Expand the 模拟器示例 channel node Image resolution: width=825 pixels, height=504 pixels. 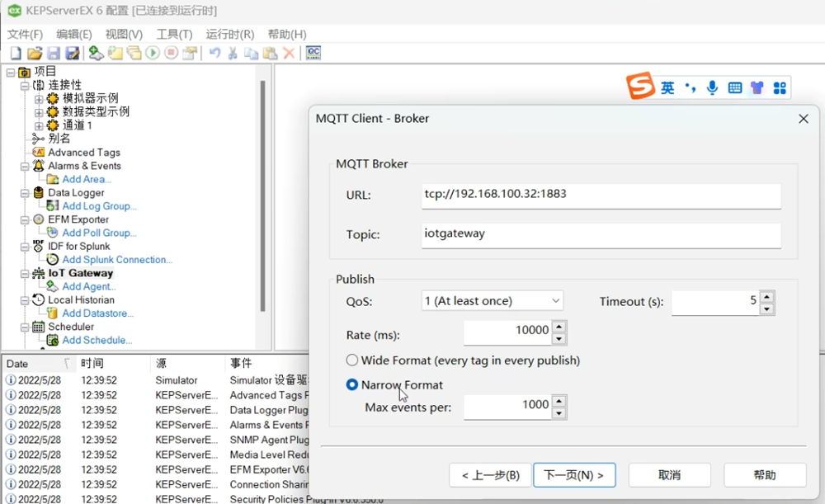39,99
